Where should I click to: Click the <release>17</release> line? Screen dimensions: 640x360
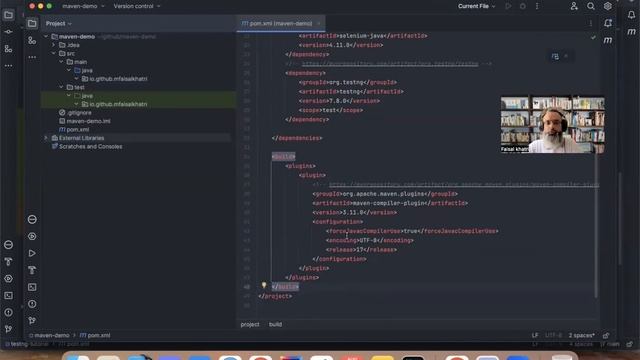361,250
